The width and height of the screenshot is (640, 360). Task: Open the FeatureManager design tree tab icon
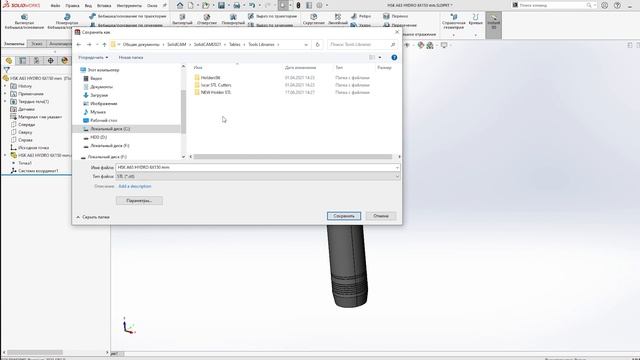[x=9, y=60]
